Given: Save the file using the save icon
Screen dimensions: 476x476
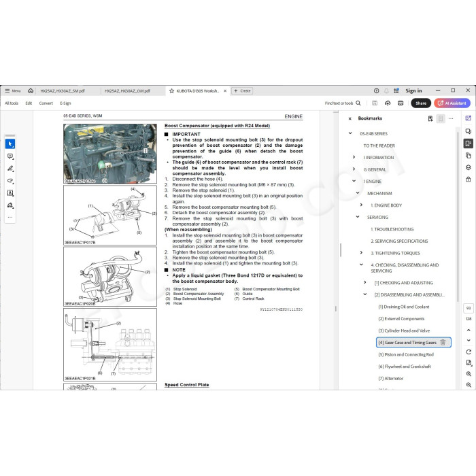Looking at the screenshot, I should 375,103.
